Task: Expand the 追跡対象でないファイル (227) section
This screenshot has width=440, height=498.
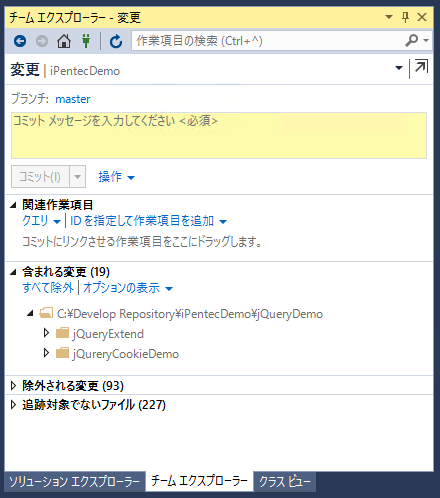Action: [x=13, y=405]
